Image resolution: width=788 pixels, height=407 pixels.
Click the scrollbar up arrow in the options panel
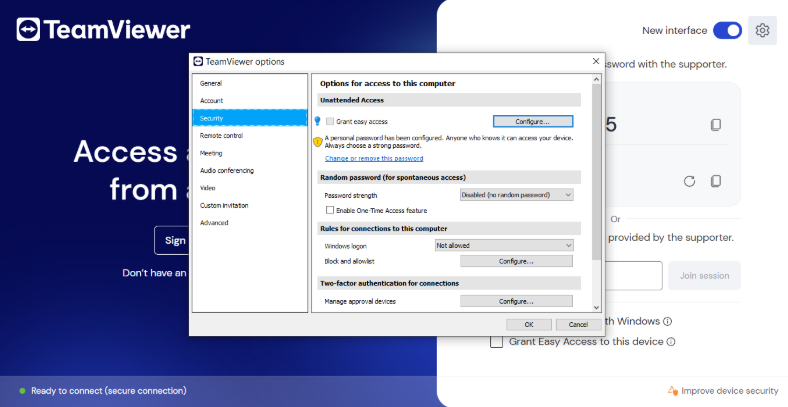point(597,79)
